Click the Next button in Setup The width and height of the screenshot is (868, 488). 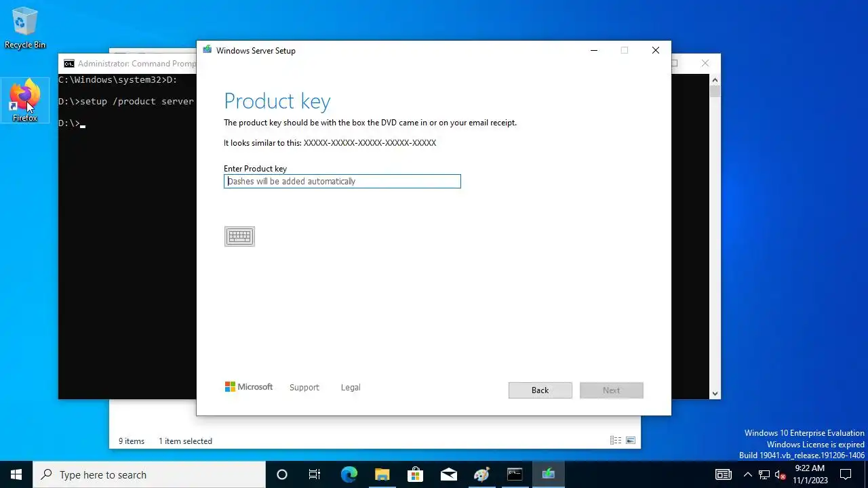612,390
